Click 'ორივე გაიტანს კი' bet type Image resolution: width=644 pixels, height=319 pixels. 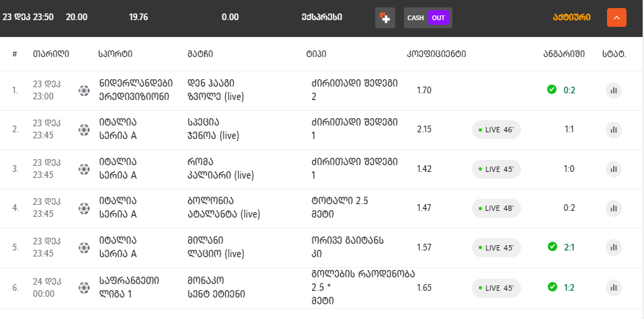[x=348, y=248]
